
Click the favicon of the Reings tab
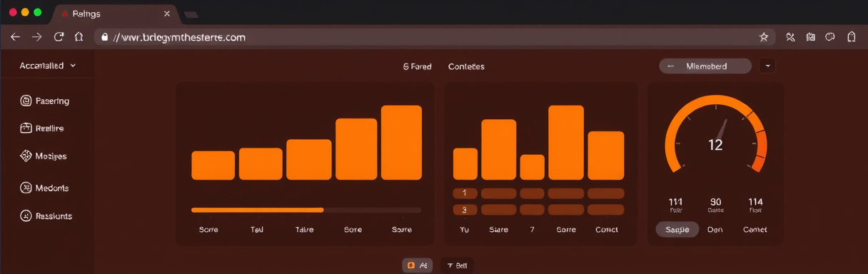66,14
